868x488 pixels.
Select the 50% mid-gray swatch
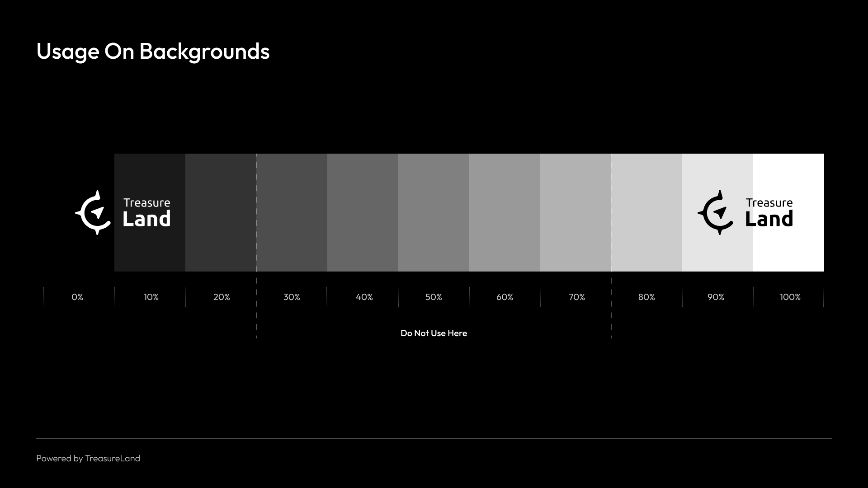click(434, 212)
